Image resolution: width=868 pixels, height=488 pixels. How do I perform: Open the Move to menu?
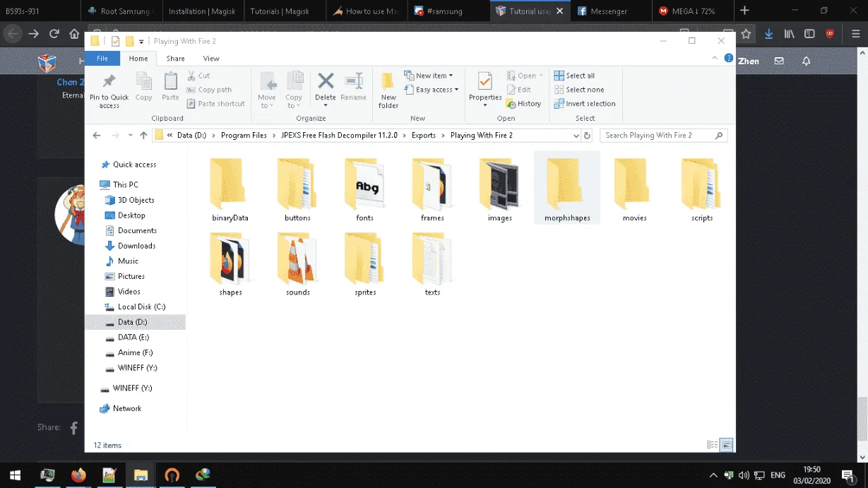coord(267,90)
